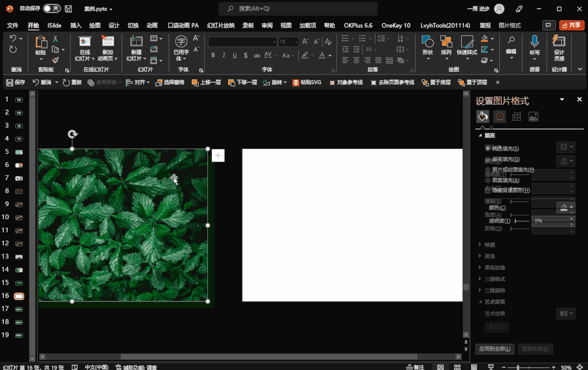Click the Dictate (听写) microphone icon

click(535, 41)
